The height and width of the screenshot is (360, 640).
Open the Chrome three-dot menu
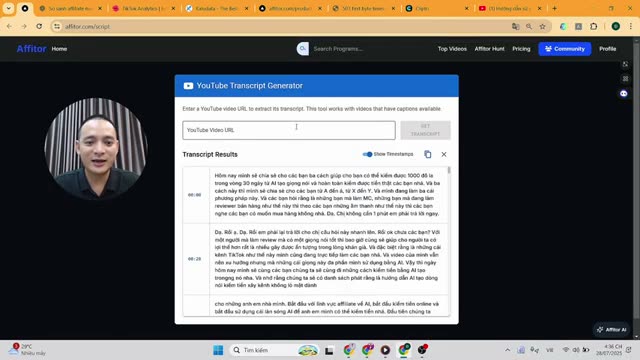pos(631,26)
